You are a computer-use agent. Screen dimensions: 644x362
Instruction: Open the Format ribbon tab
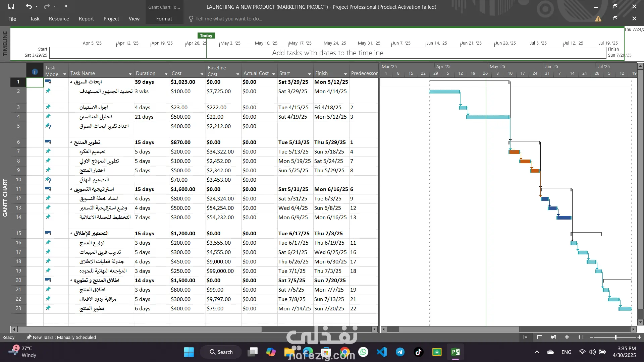click(x=164, y=19)
